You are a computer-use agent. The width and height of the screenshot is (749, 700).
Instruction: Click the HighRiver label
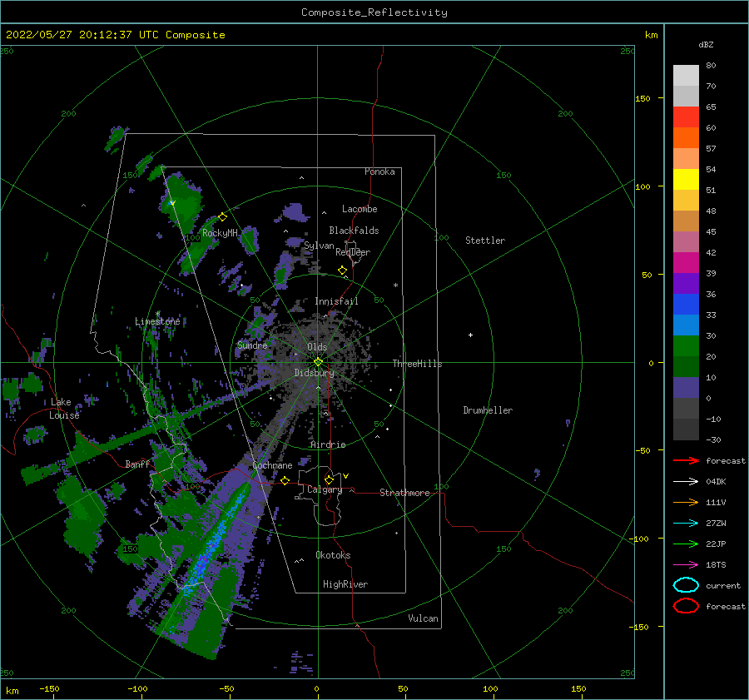point(345,584)
